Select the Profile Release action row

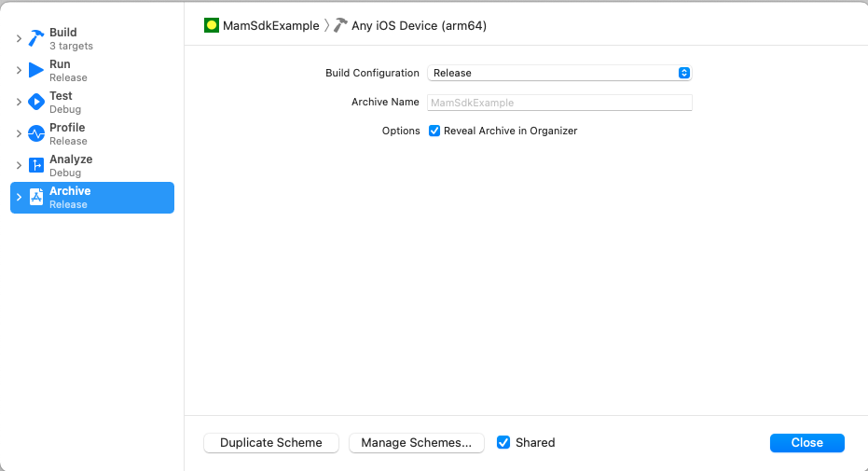pos(93,133)
